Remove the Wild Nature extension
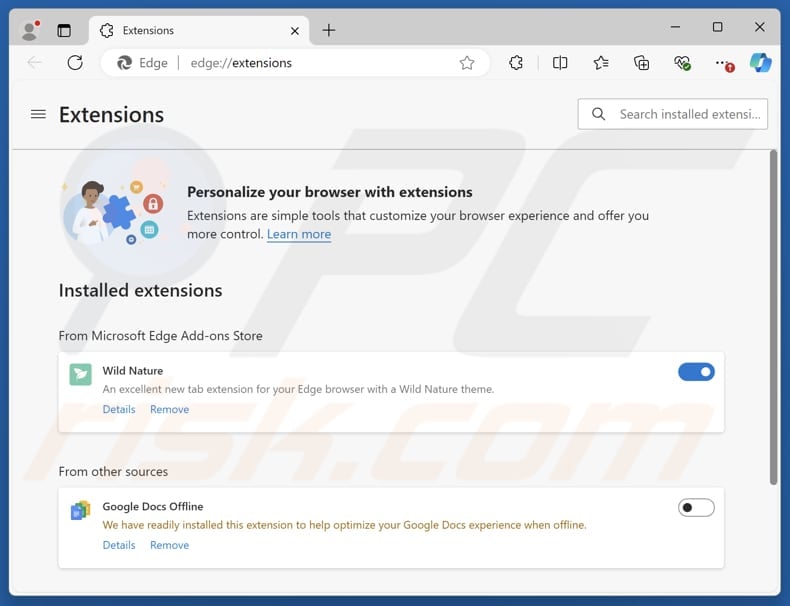 (x=169, y=410)
